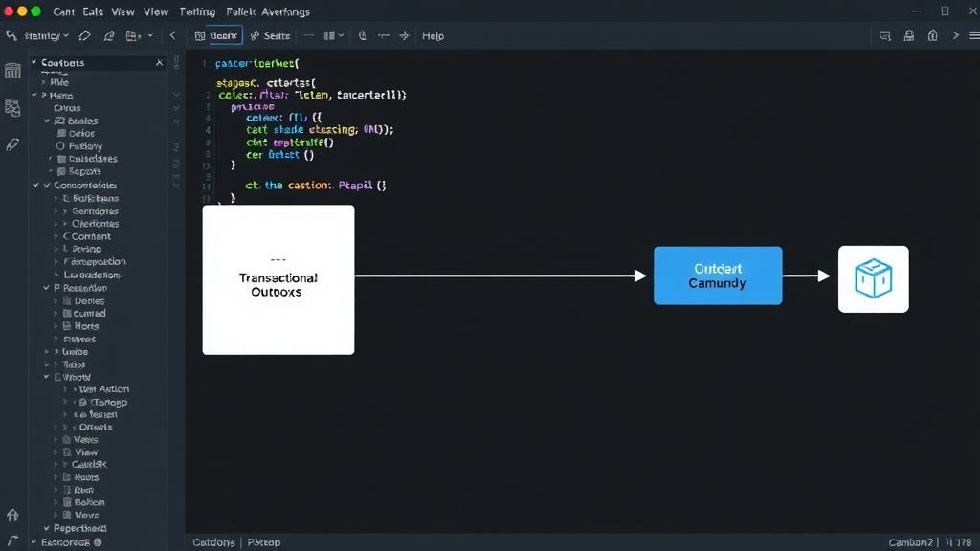Click the hamburger menu icon at top right
The height and width of the screenshot is (551, 980).
pyautogui.click(x=973, y=36)
